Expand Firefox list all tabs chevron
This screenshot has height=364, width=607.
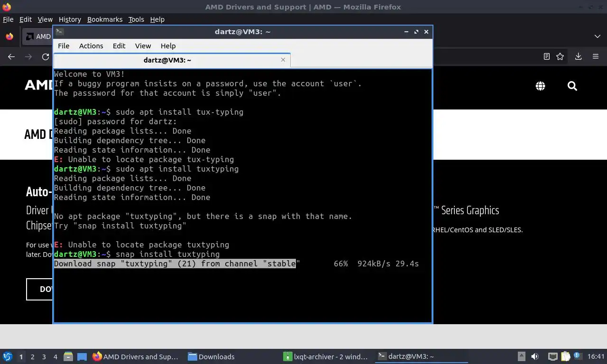pyautogui.click(x=597, y=36)
